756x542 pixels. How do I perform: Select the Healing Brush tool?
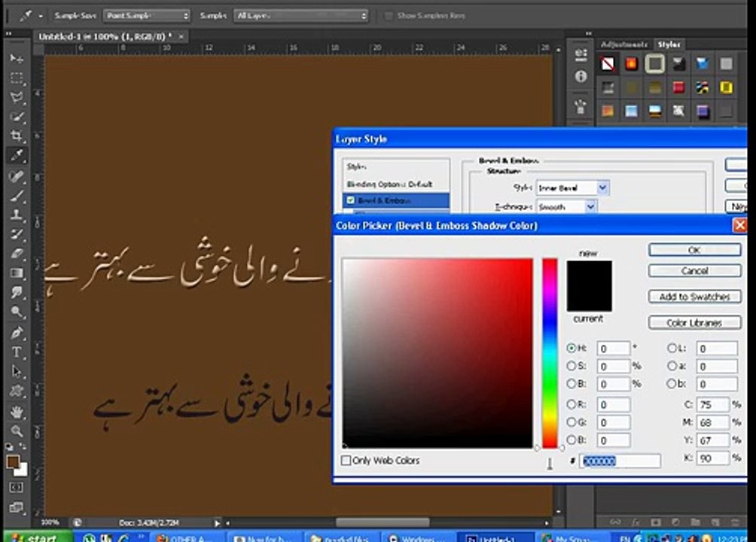tap(17, 176)
